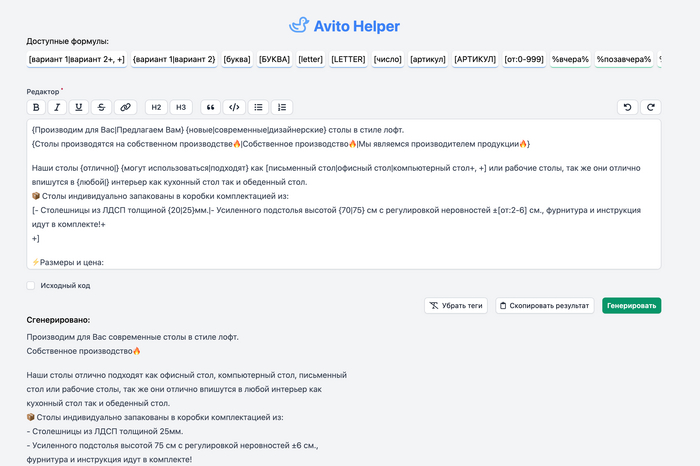Set heading level H2

[x=156, y=107]
